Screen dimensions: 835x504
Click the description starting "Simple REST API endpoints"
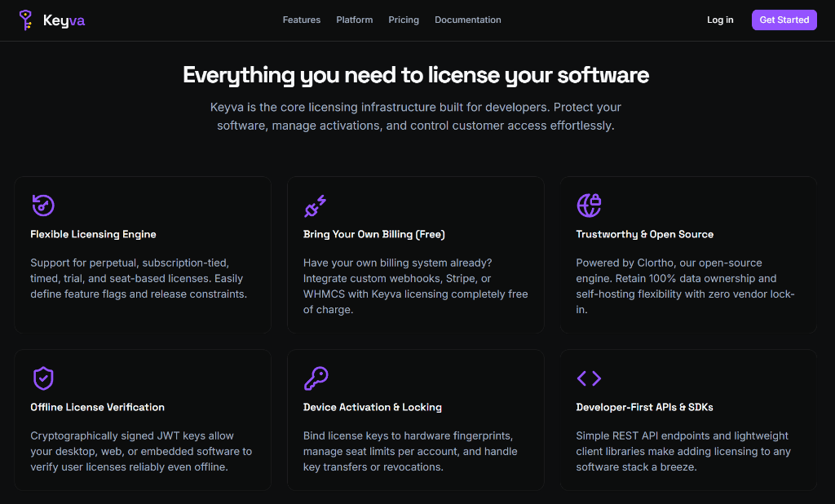683,451
